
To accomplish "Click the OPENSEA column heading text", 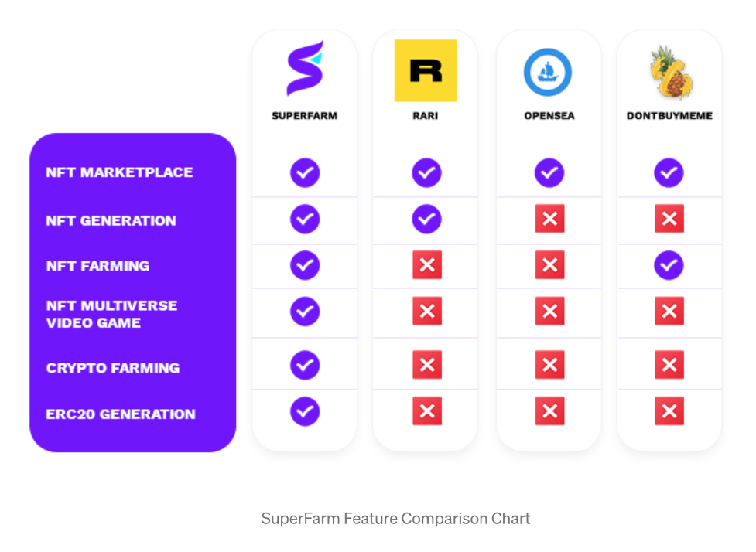I will tap(549, 116).
